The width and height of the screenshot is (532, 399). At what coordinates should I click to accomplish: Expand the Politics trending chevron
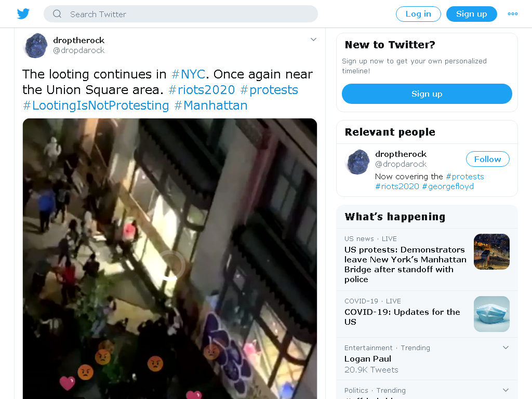click(506, 390)
